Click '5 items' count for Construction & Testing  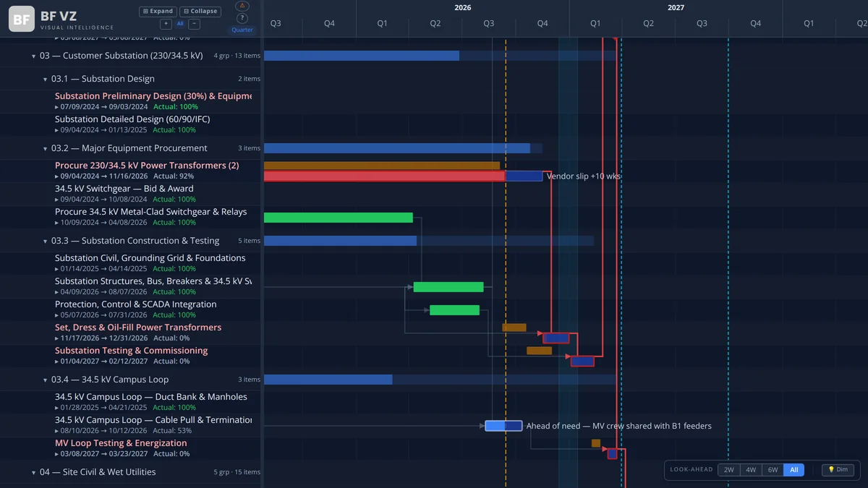point(249,241)
